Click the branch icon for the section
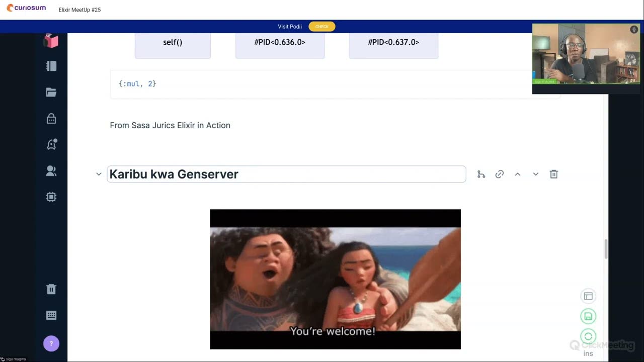The width and height of the screenshot is (644, 362). click(x=481, y=174)
